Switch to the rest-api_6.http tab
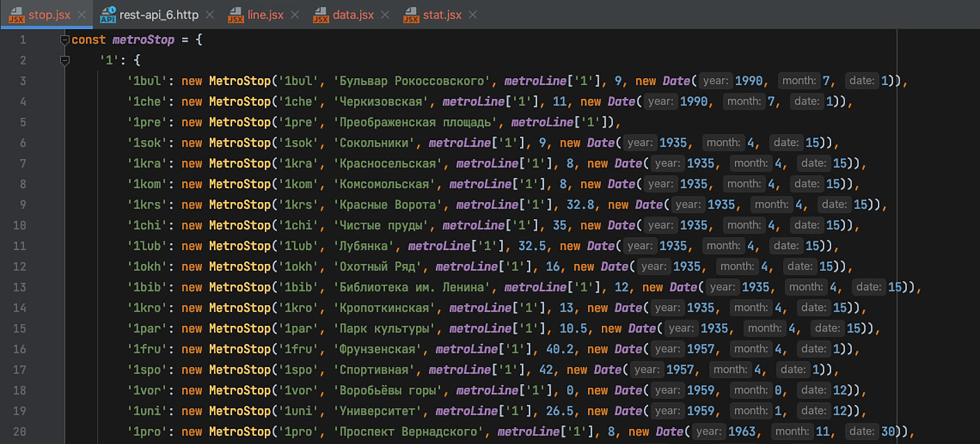The image size is (980, 444). click(x=159, y=15)
